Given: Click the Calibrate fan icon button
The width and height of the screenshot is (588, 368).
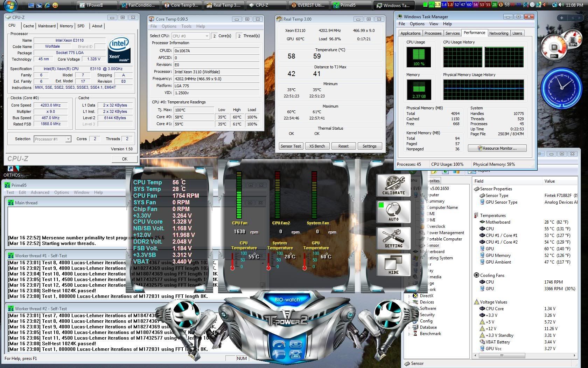Looking at the screenshot, I should 393,185.
